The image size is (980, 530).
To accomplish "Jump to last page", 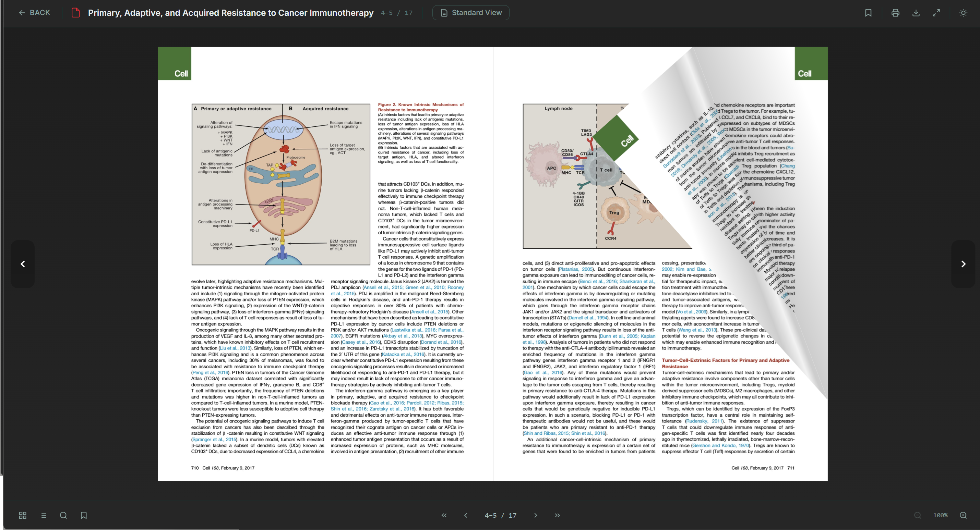I will pos(557,515).
